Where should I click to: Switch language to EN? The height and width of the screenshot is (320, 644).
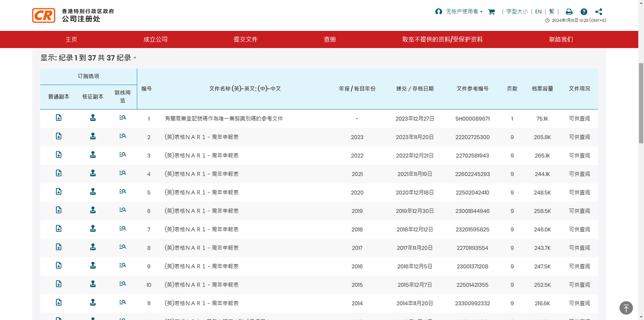pos(538,12)
